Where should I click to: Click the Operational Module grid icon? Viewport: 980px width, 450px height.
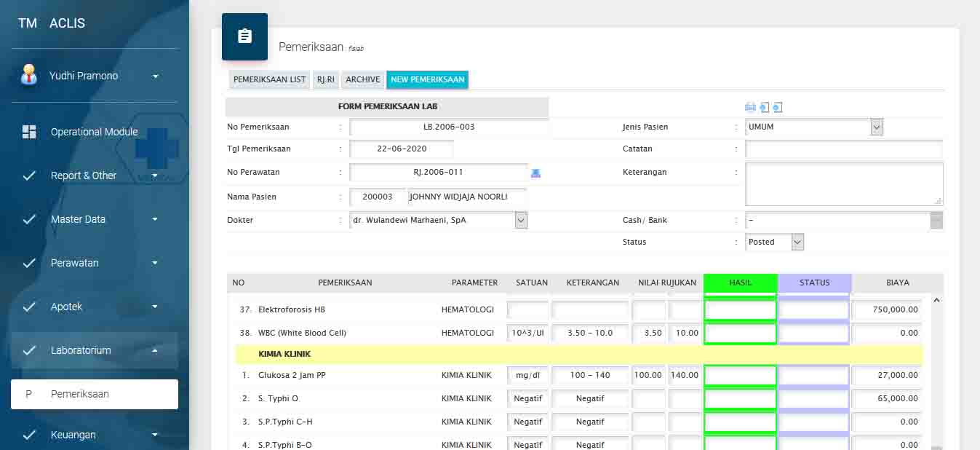(29, 132)
